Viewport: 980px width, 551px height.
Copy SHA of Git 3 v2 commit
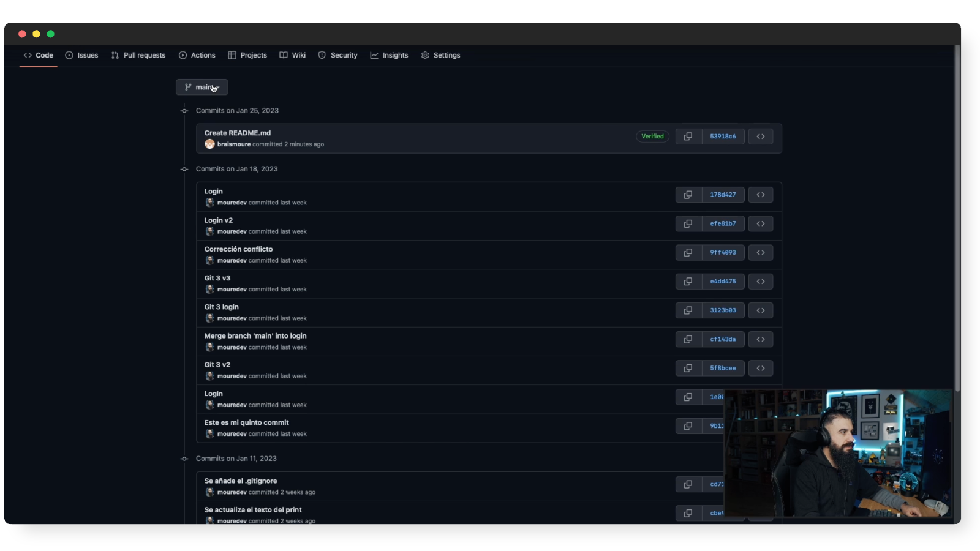click(688, 368)
